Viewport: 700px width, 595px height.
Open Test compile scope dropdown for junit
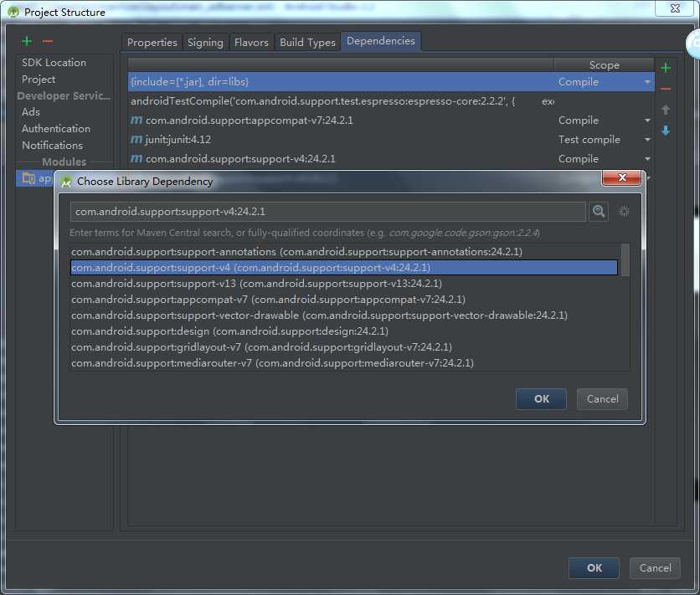tap(647, 140)
